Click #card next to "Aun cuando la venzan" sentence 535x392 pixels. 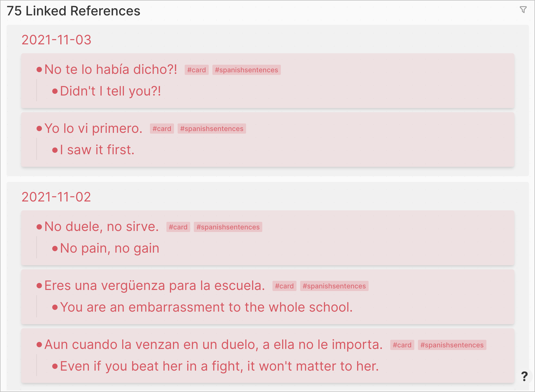(402, 345)
